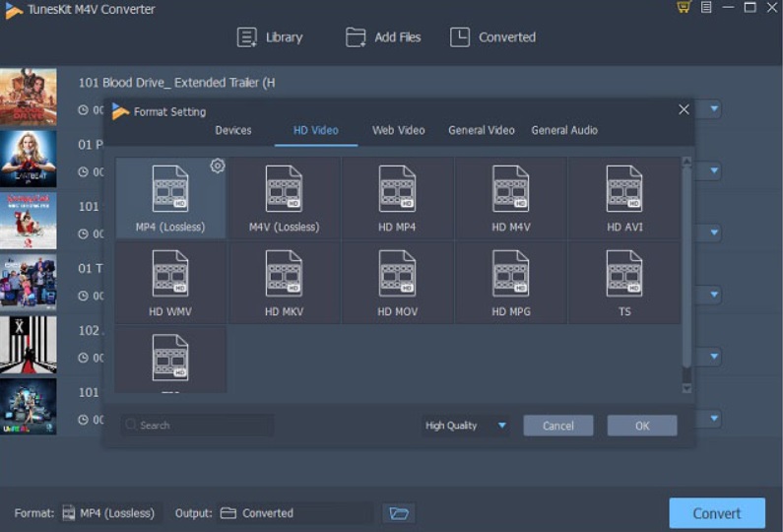Expand dropdown arrow for last video row

(714, 419)
